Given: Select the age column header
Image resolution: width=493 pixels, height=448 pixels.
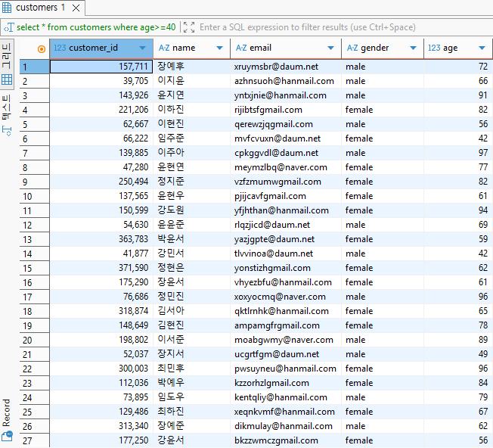Looking at the screenshot, I should [x=458, y=48].
